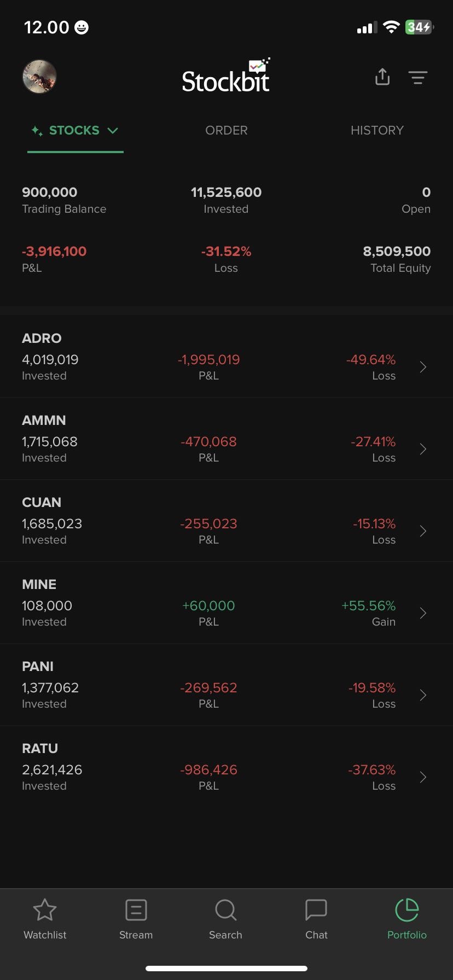Tap the share/export icon
Screen dimensions: 453x980
click(382, 77)
